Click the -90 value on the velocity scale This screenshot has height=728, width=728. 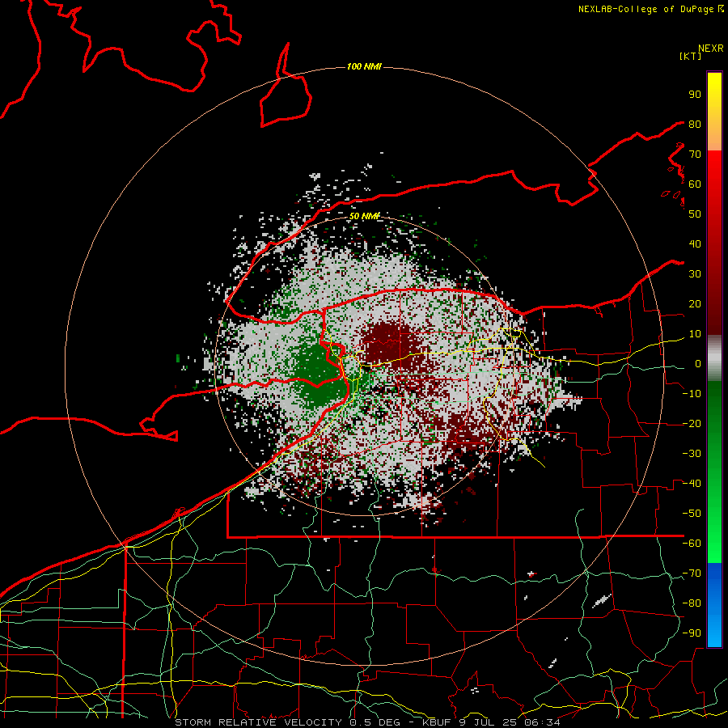click(692, 633)
